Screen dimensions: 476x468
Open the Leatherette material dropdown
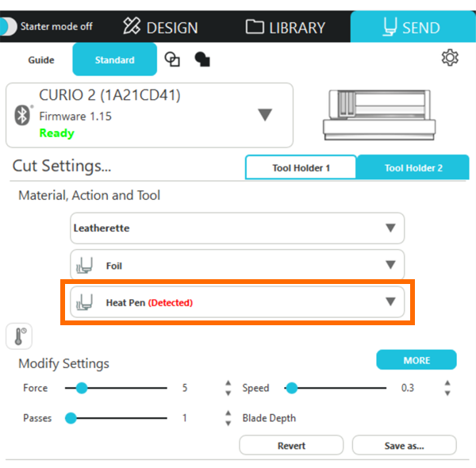click(390, 228)
